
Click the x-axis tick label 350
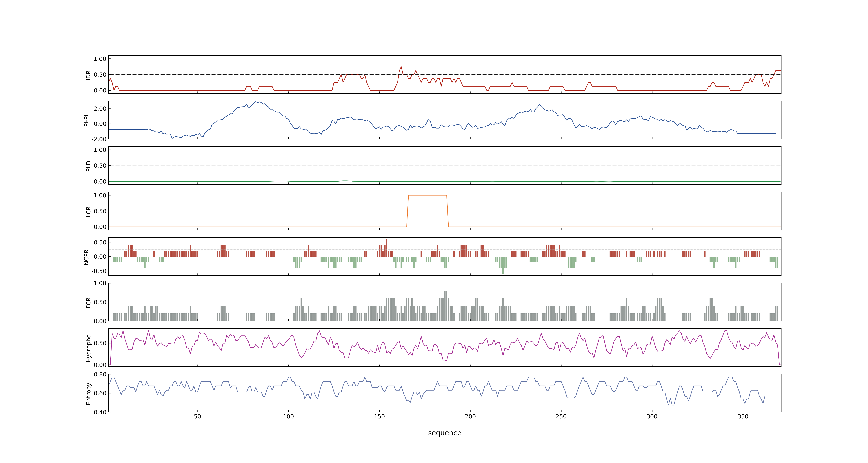click(743, 416)
